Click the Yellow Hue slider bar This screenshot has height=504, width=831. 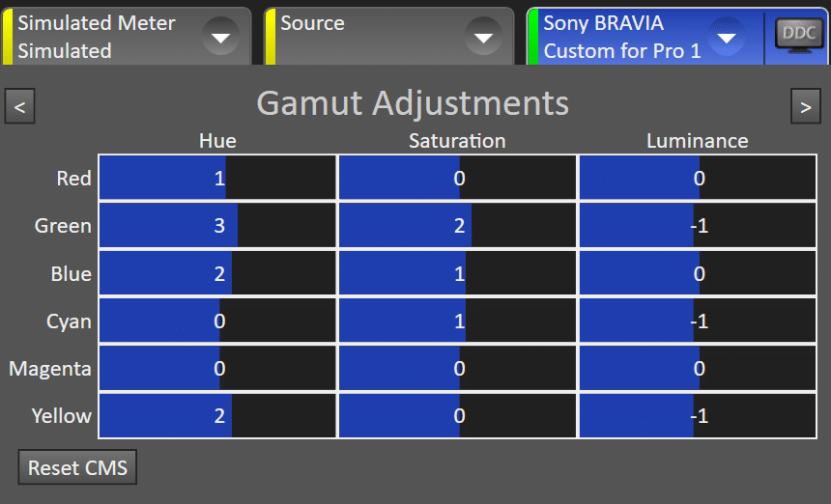point(217,416)
